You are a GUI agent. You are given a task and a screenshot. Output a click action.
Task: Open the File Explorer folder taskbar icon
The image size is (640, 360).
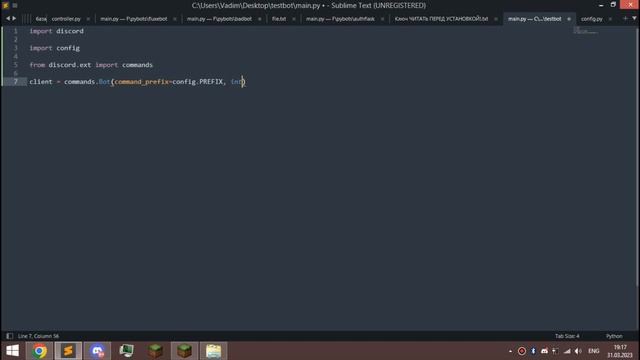213,351
